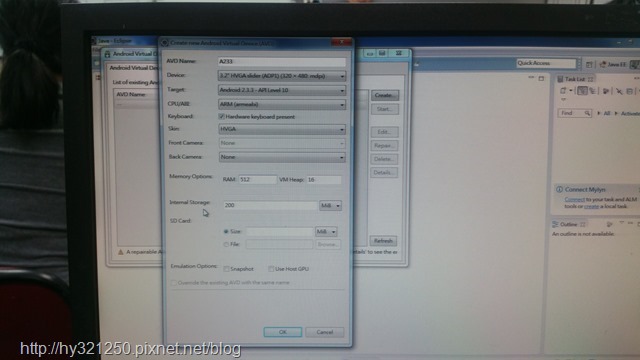640x360 pixels.
Task: Minimize the Outline view
Action: pos(631,223)
